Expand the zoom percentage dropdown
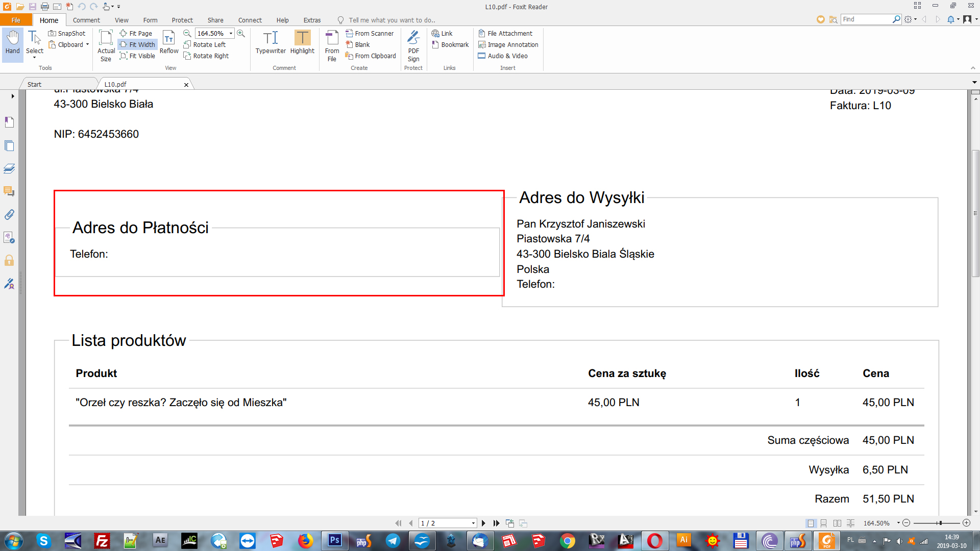 231,33
